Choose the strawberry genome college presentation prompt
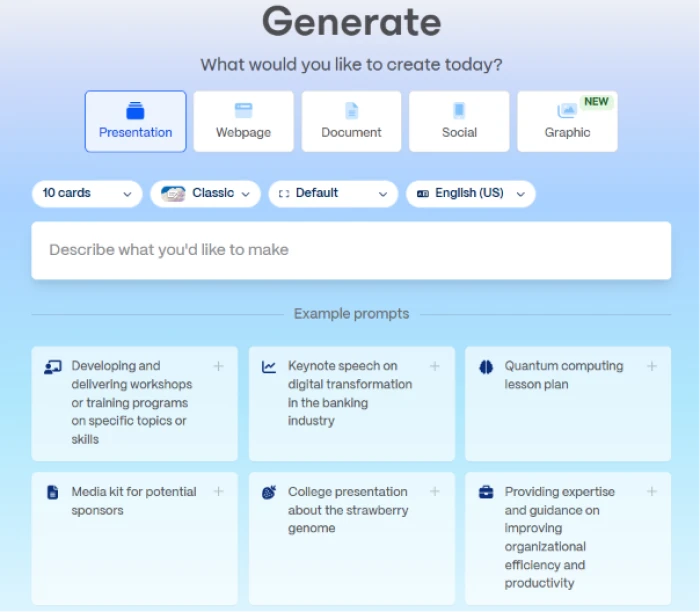This screenshot has height=612, width=700. [x=352, y=538]
